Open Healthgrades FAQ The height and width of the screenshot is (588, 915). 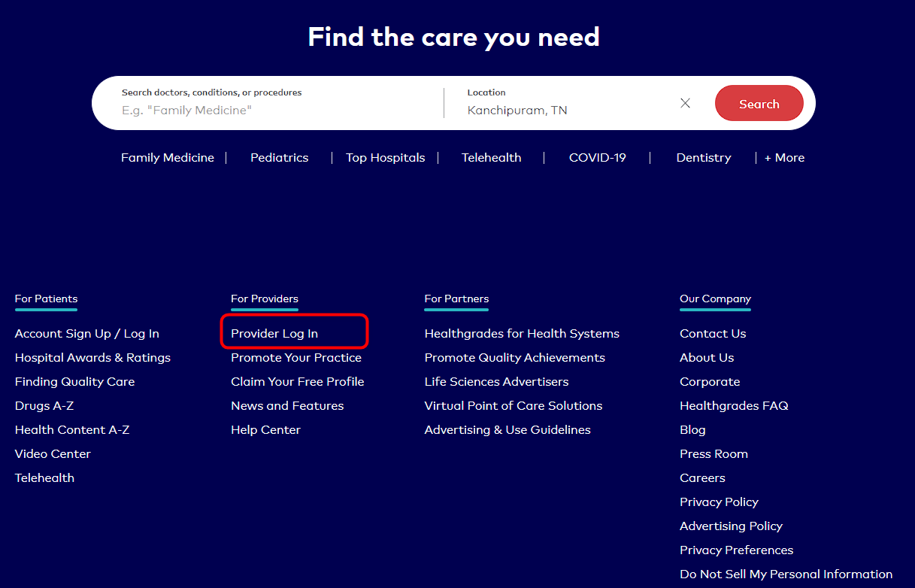pyautogui.click(x=734, y=406)
